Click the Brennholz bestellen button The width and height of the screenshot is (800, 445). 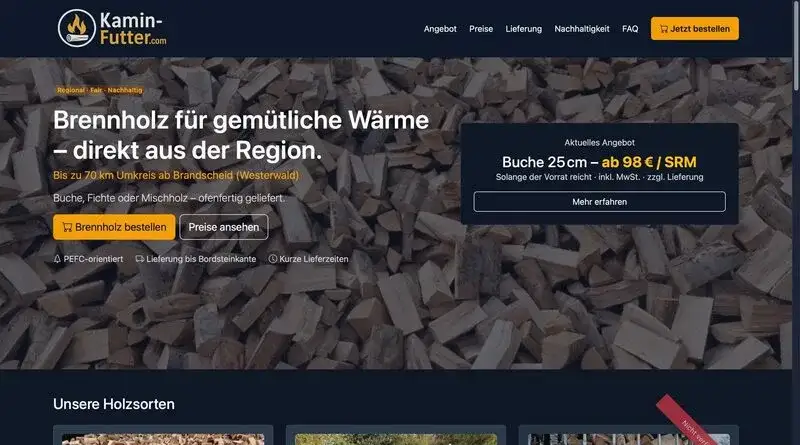tap(114, 227)
